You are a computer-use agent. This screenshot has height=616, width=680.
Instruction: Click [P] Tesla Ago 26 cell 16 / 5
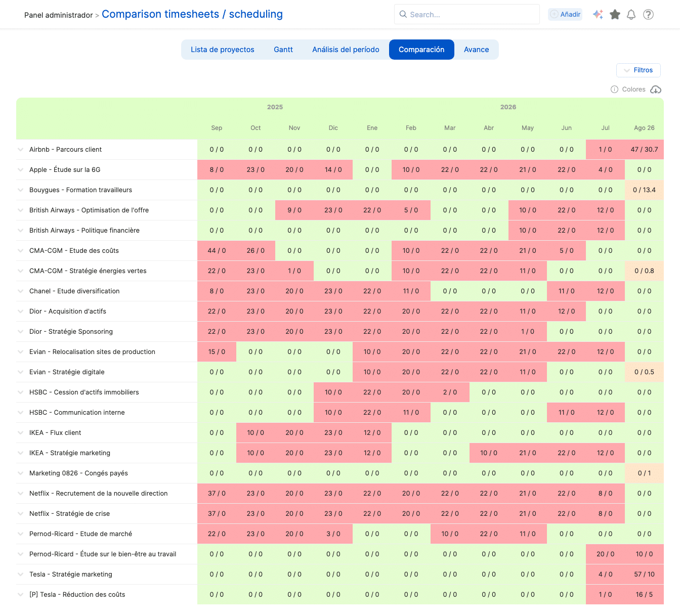point(644,595)
